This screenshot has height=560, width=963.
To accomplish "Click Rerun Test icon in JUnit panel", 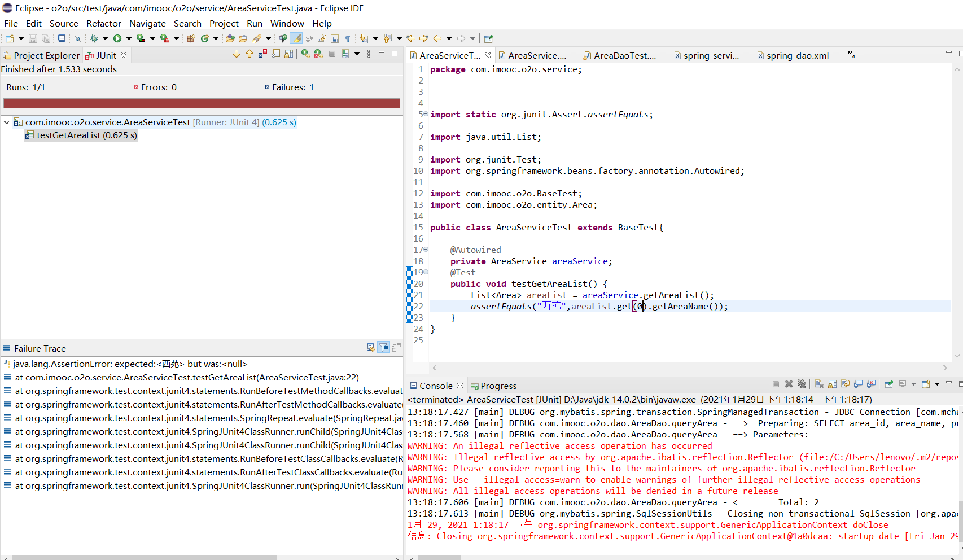I will click(305, 54).
